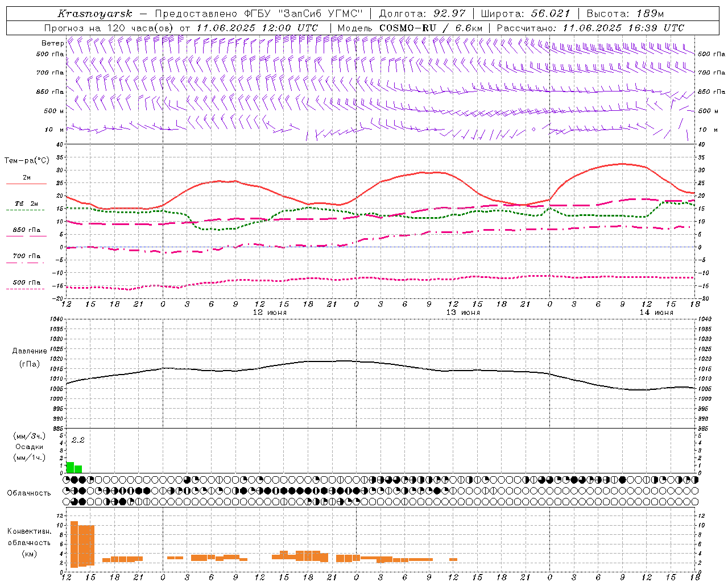Screen dimensions: 728x582
Task: Click the '2м' temperature legend entry
Action: tap(27, 178)
